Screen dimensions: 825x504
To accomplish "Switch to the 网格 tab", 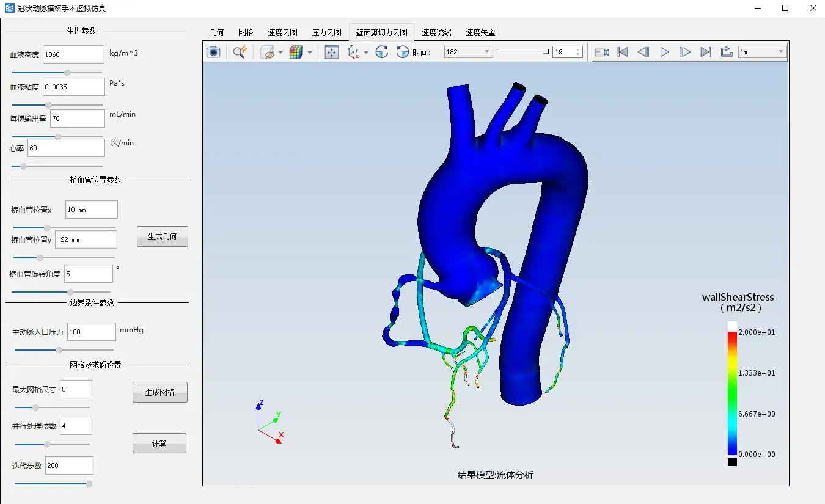I will (246, 32).
